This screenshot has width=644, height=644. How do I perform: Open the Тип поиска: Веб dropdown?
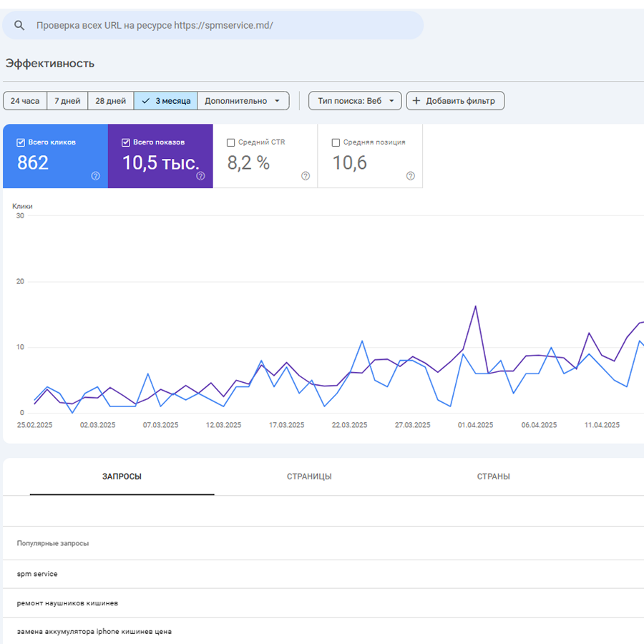coord(355,101)
